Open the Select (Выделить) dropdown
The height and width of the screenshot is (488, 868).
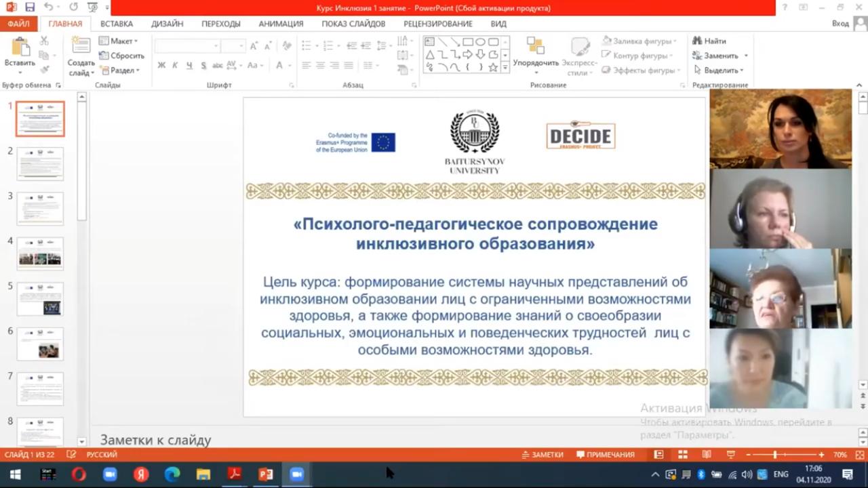pos(719,70)
